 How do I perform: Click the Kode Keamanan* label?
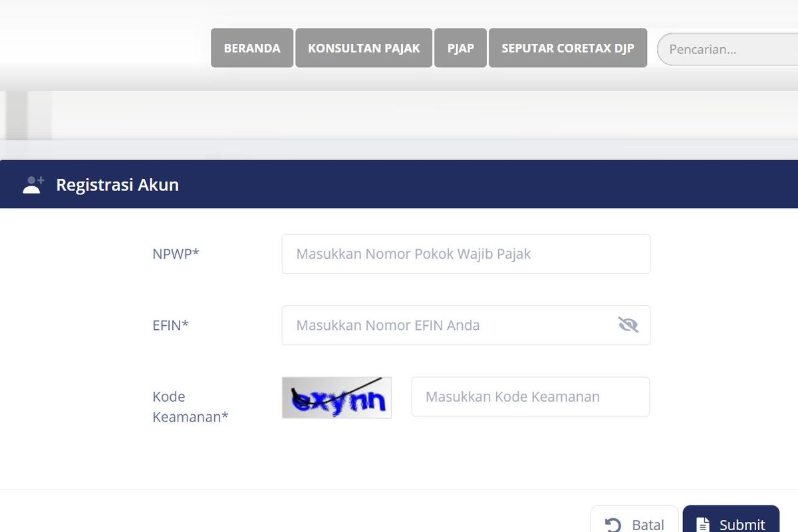click(x=190, y=407)
